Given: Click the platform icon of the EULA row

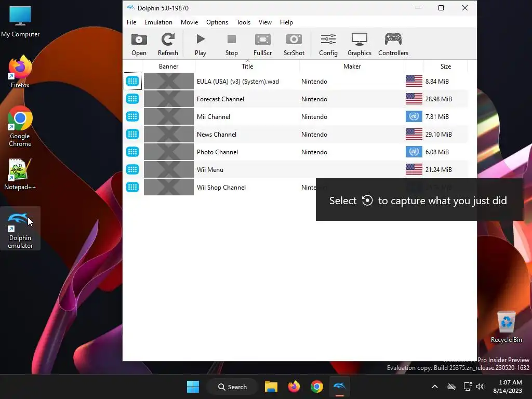Looking at the screenshot, I should pyautogui.click(x=132, y=81).
